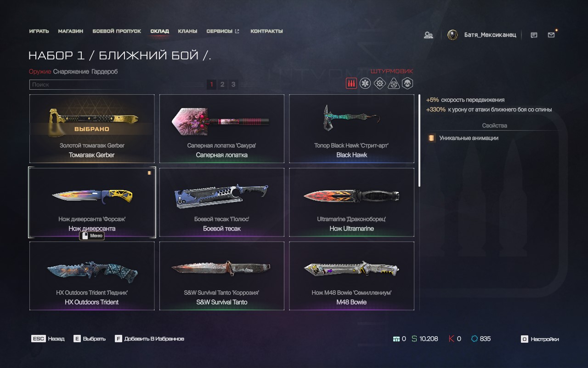Open the Контракты menu tab
Screen dimensions: 588x368
tap(266, 31)
